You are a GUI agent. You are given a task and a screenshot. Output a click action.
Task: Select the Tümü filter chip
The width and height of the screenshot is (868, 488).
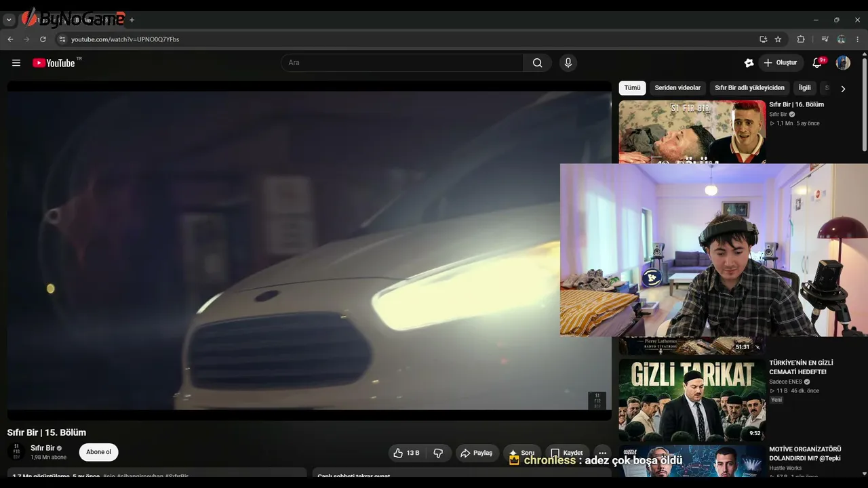(632, 88)
